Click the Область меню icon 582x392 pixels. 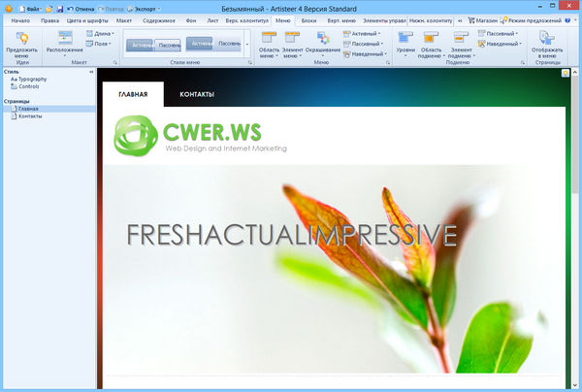[x=269, y=39]
